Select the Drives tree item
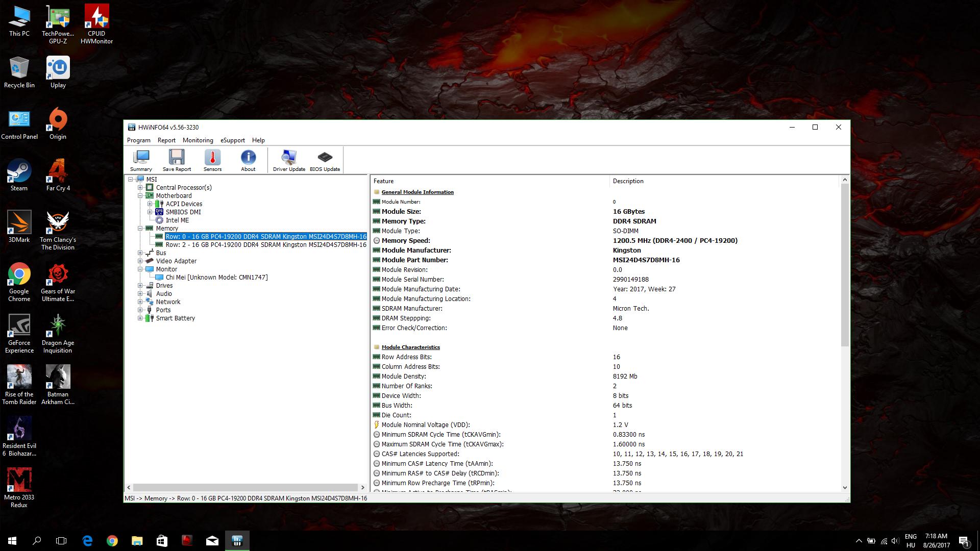Viewport: 980px width, 551px height. [164, 285]
